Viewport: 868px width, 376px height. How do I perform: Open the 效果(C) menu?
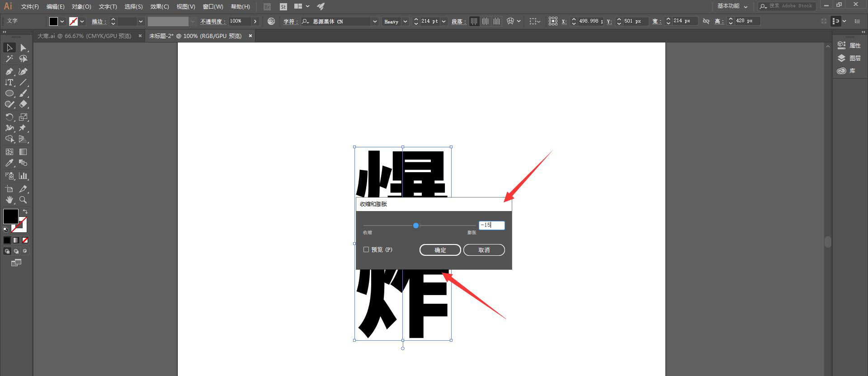(x=160, y=7)
